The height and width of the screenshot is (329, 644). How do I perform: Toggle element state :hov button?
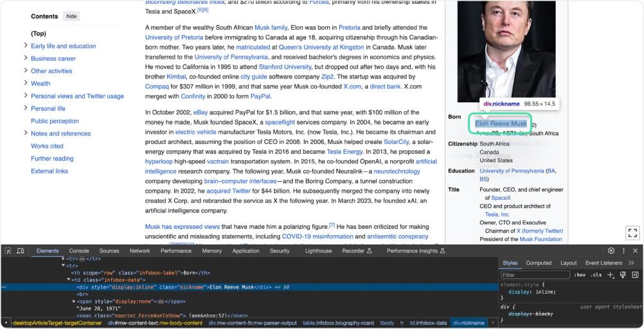pos(580,275)
